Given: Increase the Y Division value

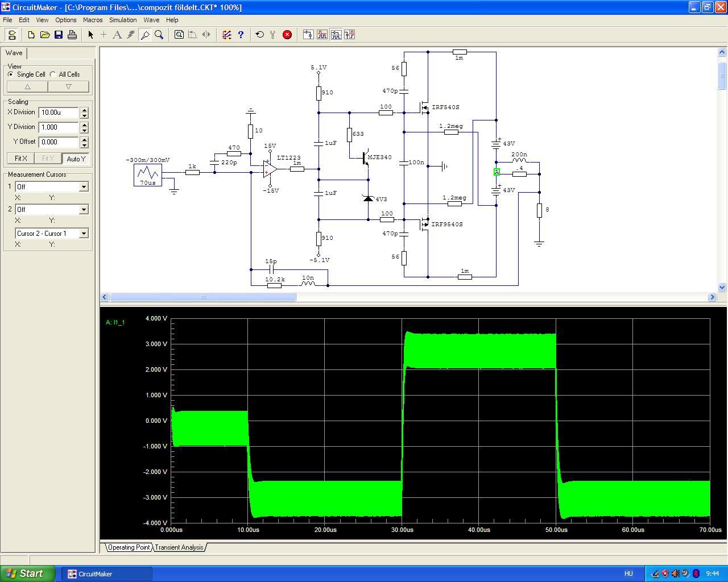Looking at the screenshot, I should pos(84,124).
